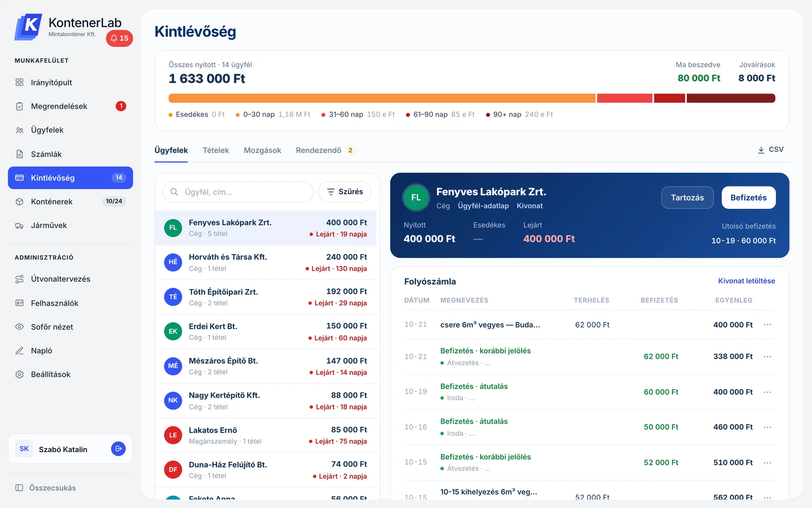Select Duna-Ház Felújító Bt. customer
Screen dimensions: 812x508
[265, 470]
